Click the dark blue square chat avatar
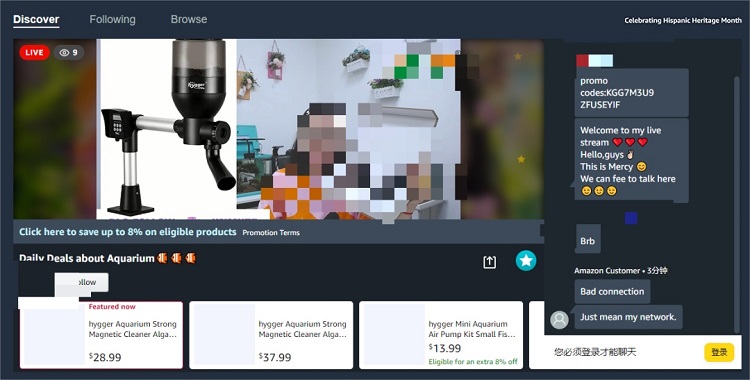Image resolution: width=750 pixels, height=380 pixels. tap(631, 218)
